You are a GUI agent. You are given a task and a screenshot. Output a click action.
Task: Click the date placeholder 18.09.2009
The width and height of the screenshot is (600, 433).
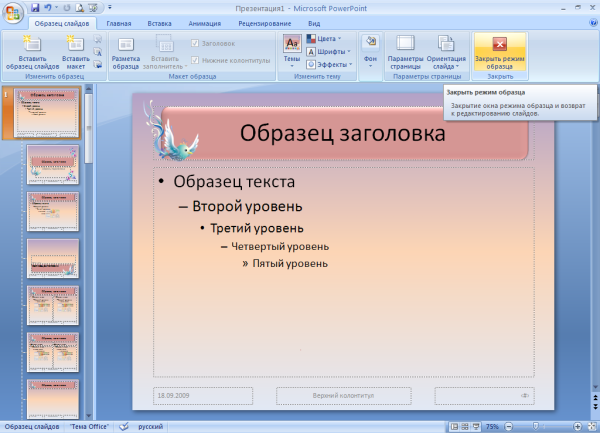pyautogui.click(x=203, y=396)
